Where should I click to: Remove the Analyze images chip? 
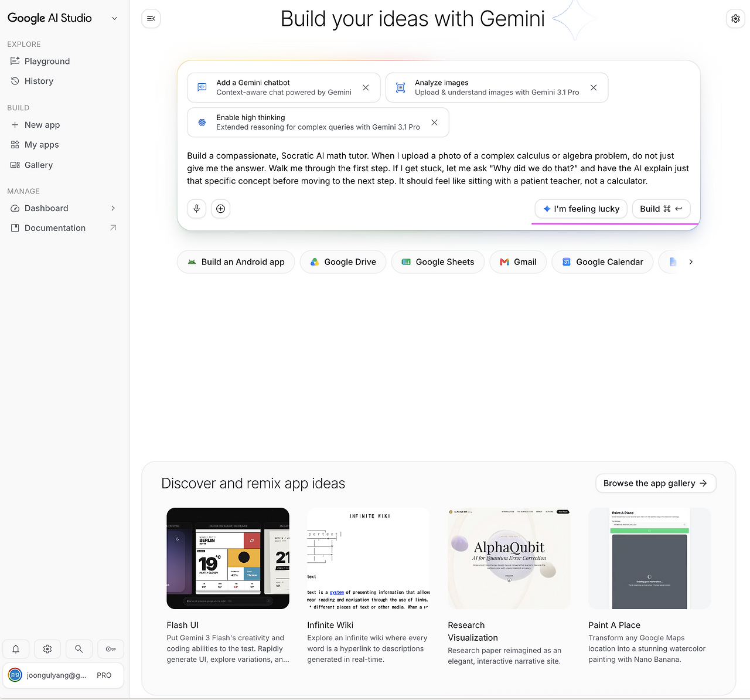point(594,87)
